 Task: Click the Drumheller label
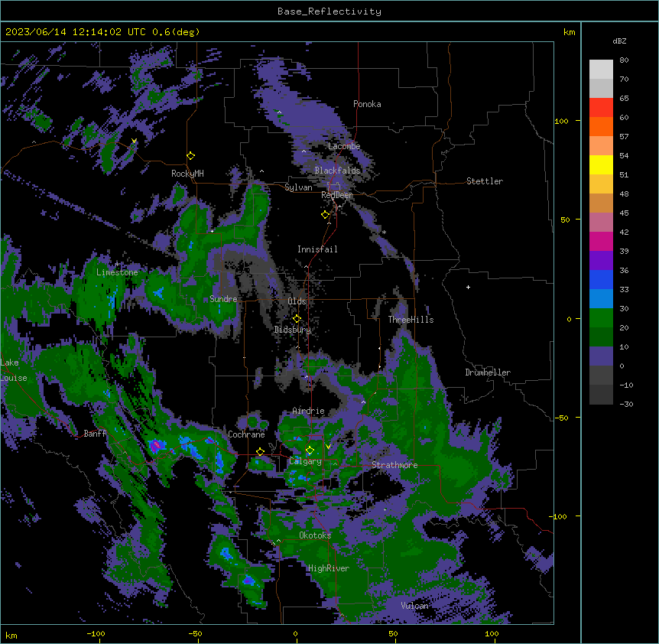click(x=488, y=372)
